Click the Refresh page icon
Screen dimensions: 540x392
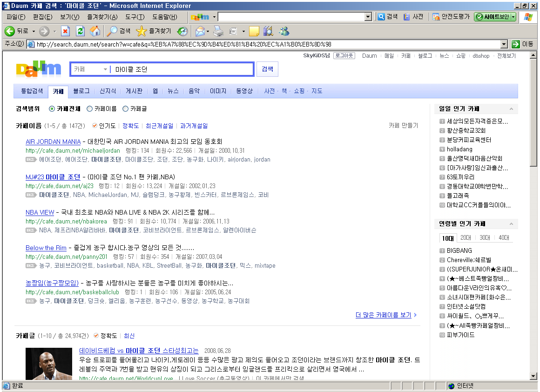pyautogui.click(x=80, y=31)
